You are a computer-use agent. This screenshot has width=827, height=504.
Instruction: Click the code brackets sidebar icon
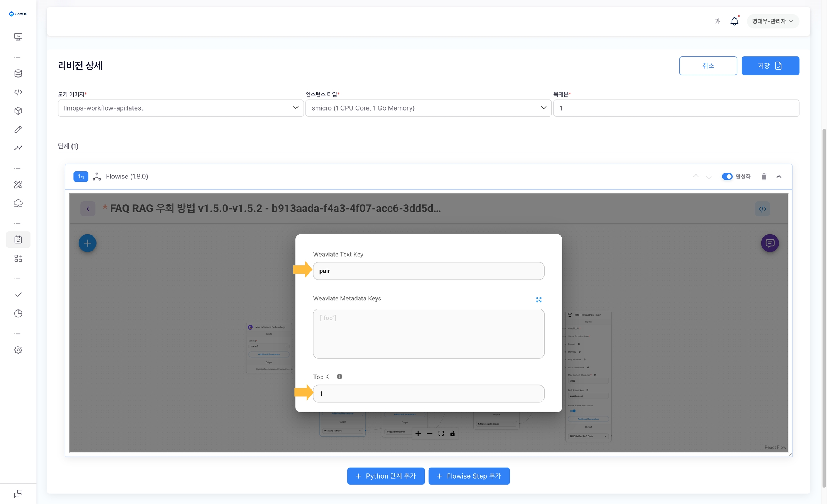pyautogui.click(x=18, y=92)
